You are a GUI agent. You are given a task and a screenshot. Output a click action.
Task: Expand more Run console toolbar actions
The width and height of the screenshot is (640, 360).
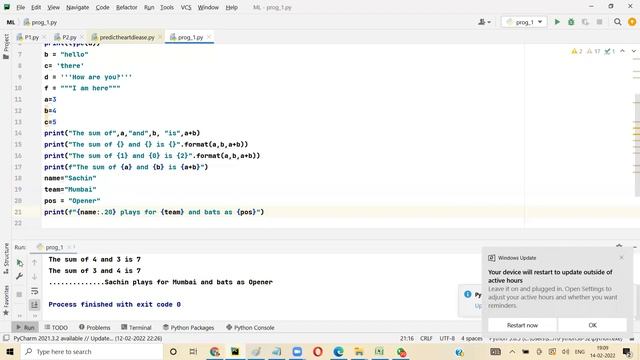coord(35,316)
